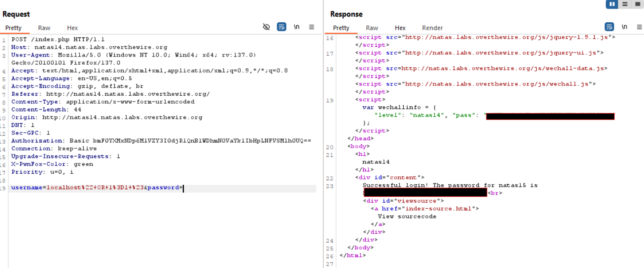Click the jquery-ui.js script line in the response

coord(479,53)
